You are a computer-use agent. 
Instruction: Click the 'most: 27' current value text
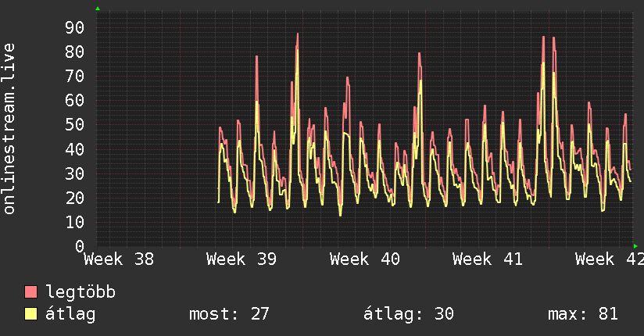(229, 314)
